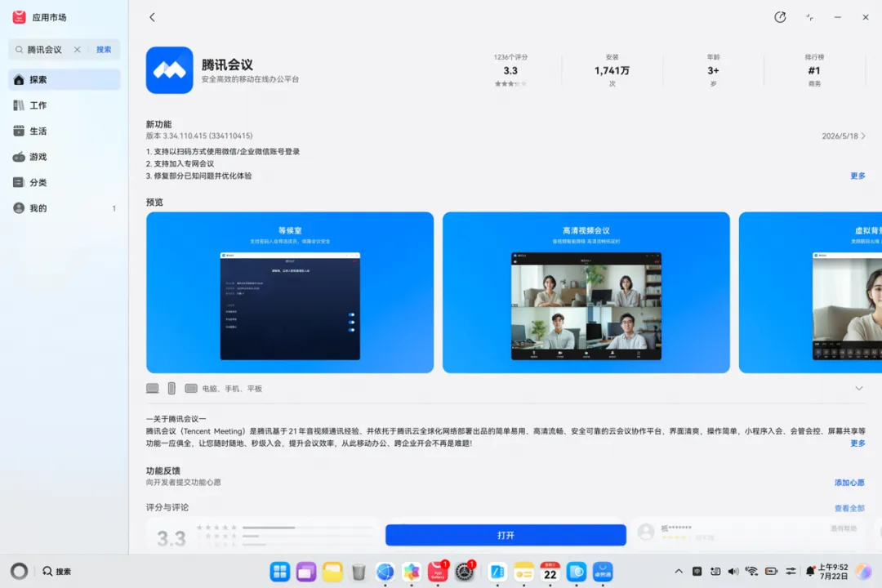Click the 中 input method indicator
Image resolution: width=882 pixels, height=588 pixels.
[697, 571]
